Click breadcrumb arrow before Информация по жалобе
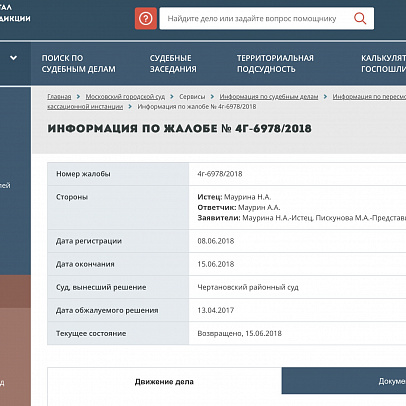406x406 pixels. (130, 107)
